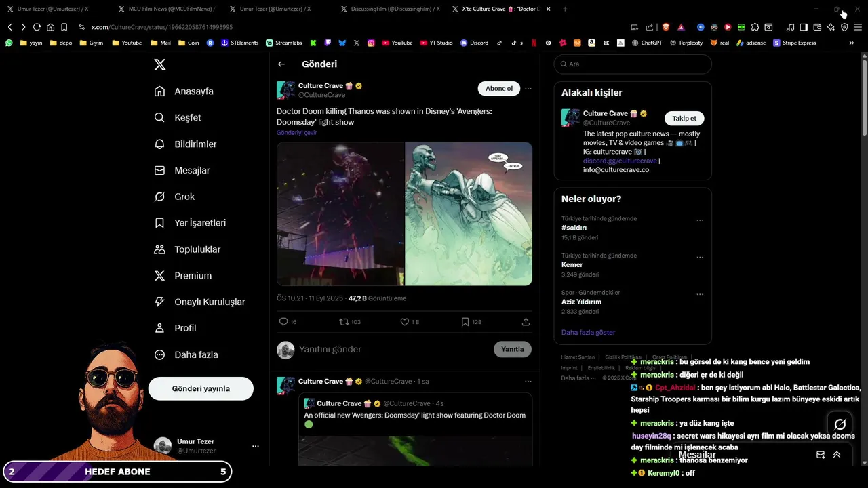Open Yer İşaretleri bookmarks
The width and height of the screenshot is (868, 488).
190,223
